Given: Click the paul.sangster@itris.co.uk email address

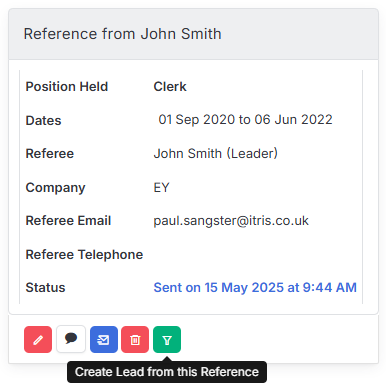Looking at the screenshot, I should click(x=231, y=221).
